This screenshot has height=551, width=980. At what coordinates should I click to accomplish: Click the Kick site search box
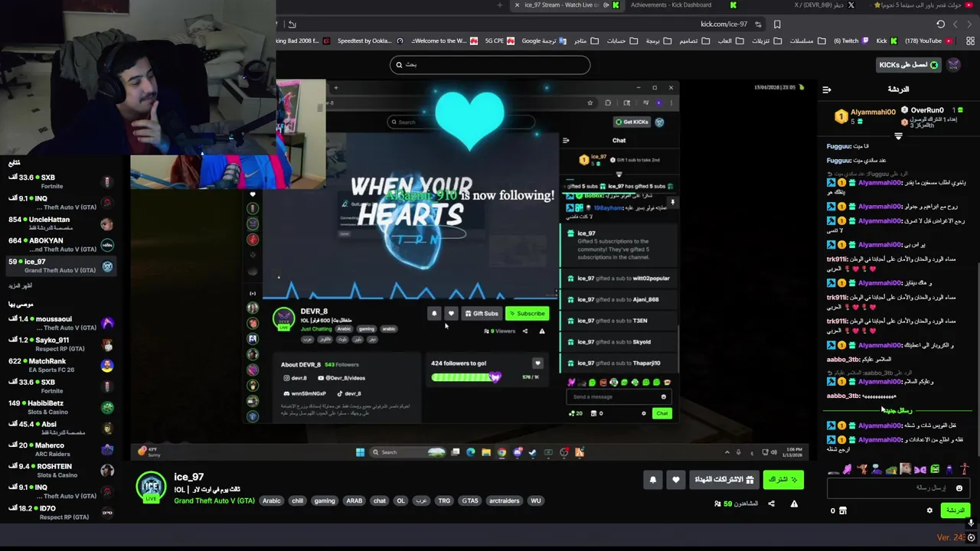(x=490, y=64)
